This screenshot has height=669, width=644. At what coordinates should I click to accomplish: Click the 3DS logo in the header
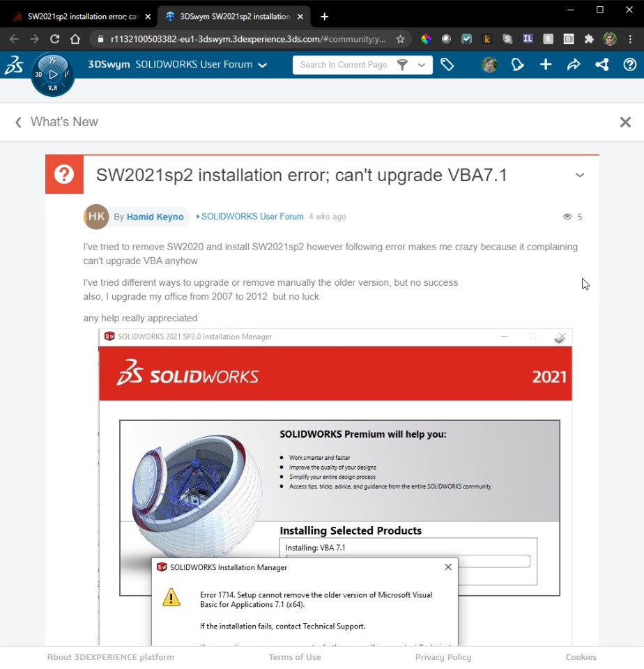pyautogui.click(x=14, y=65)
